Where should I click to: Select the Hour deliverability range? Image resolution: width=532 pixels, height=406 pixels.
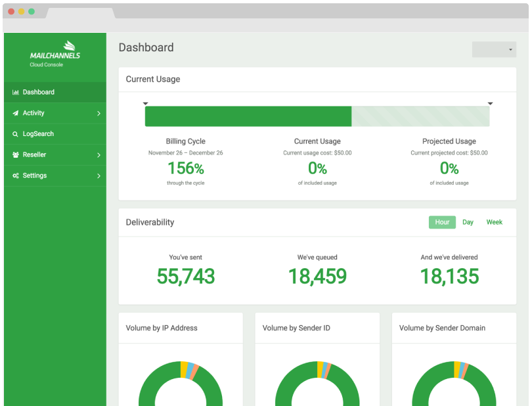(x=442, y=222)
